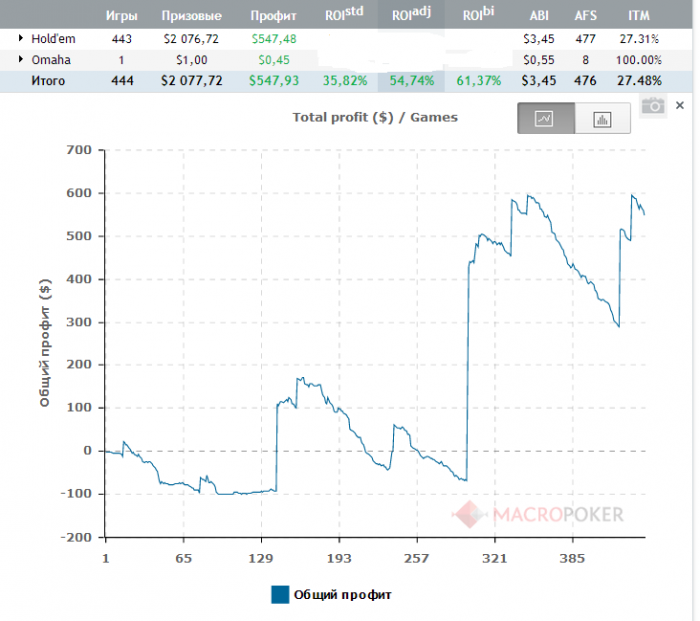Screen dimensions: 700x621
Task: Click the Общий профит legend label
Action: pos(342,595)
